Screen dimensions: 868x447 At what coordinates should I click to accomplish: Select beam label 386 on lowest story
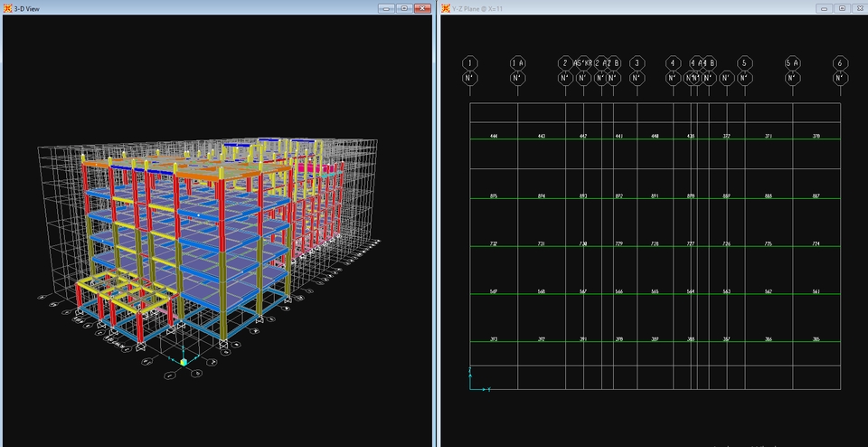click(769, 339)
